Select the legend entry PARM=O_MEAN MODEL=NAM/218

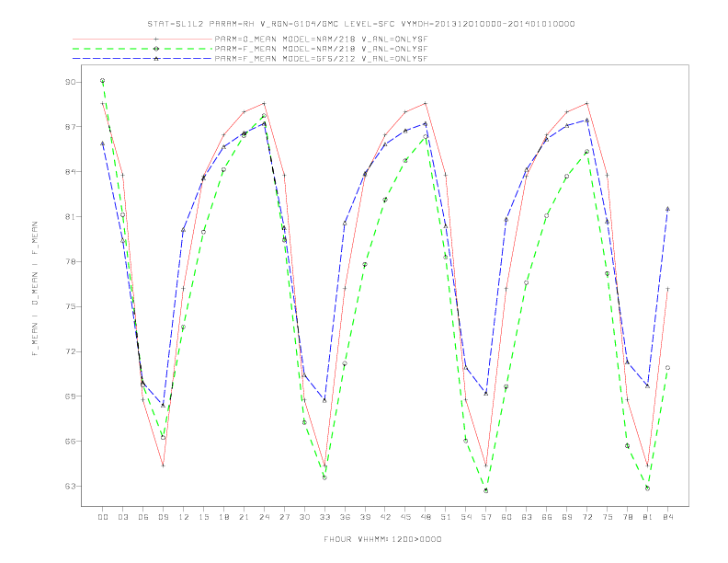[321, 40]
